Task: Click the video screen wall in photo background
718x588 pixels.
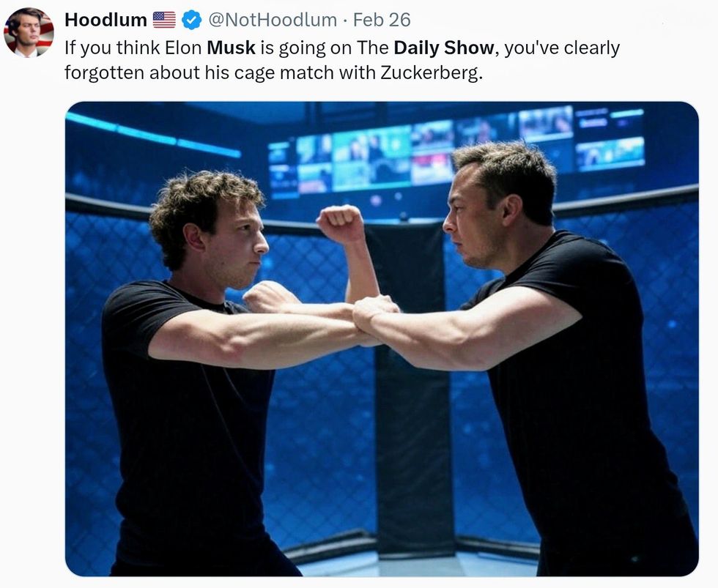Action: point(456,149)
